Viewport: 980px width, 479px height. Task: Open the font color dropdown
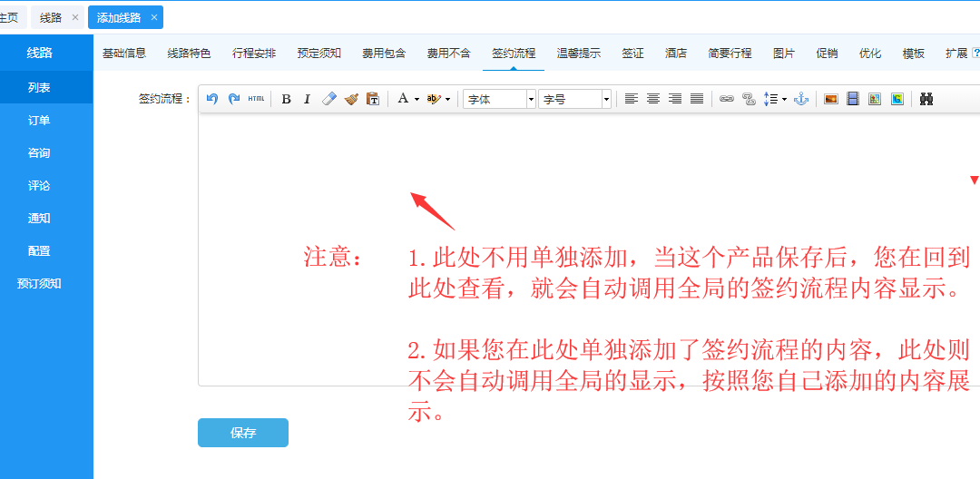pos(408,99)
